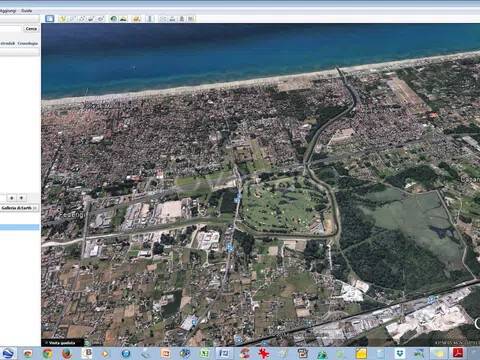Select the Add Polygon tool
The width and height of the screenshot is (480, 360).
pyautogui.click(x=72, y=19)
